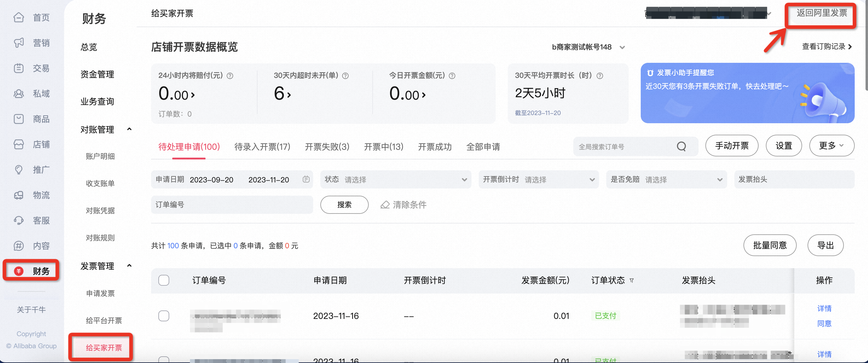Click the 推广 lightbulb icon
This screenshot has height=363, width=868.
(19, 170)
